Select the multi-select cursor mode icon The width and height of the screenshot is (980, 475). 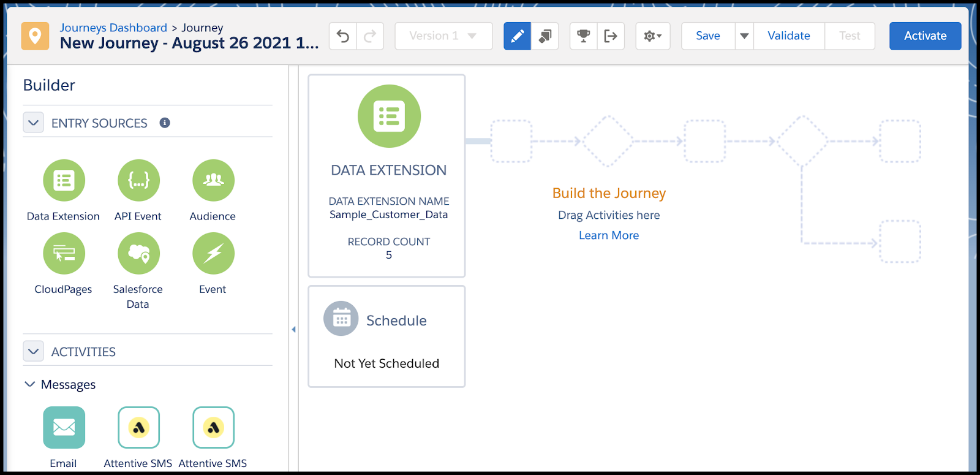point(545,36)
